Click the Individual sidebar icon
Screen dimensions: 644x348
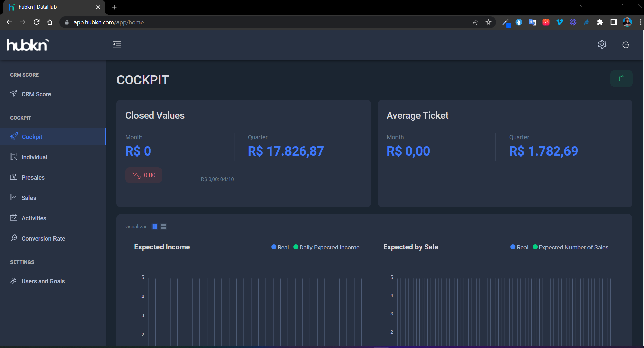14,157
